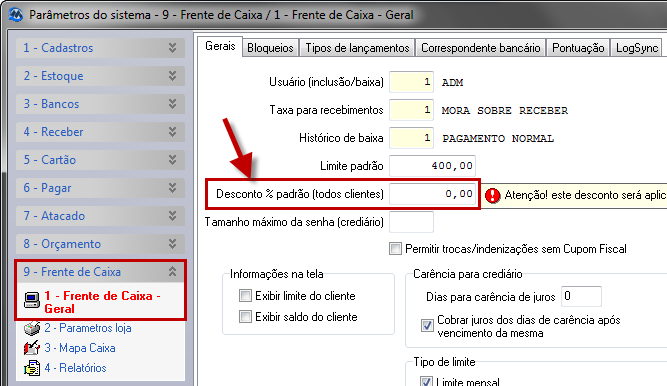
Task: Click the Mapa Caixa chart icon
Action: (31, 348)
